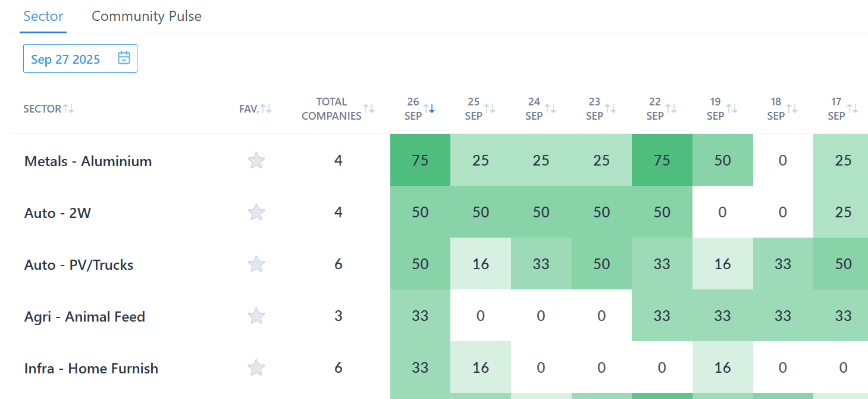Open the Auto - PV/Trucks sector
The width and height of the screenshot is (868, 399).
tap(79, 264)
